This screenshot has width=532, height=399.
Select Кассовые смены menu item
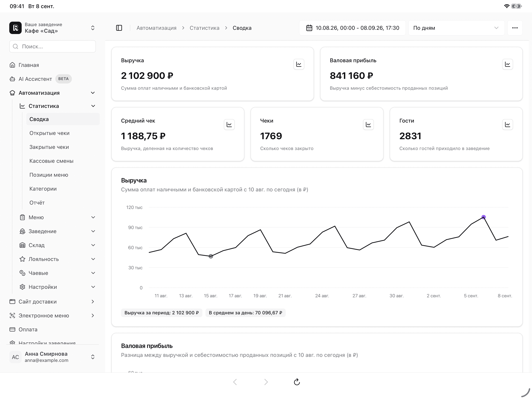click(x=63, y=161)
